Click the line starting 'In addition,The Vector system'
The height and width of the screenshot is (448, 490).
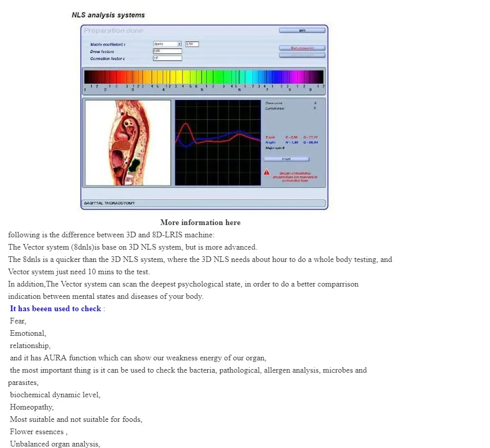coord(183,284)
